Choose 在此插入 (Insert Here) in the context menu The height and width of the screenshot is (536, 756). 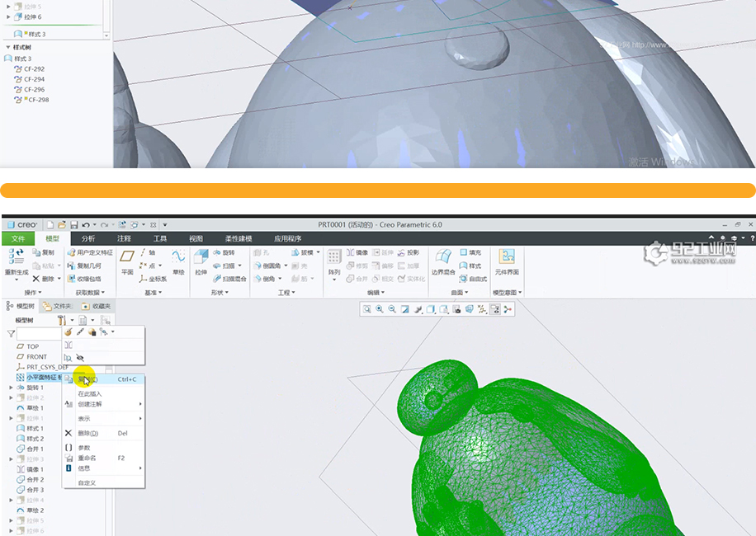104,394
